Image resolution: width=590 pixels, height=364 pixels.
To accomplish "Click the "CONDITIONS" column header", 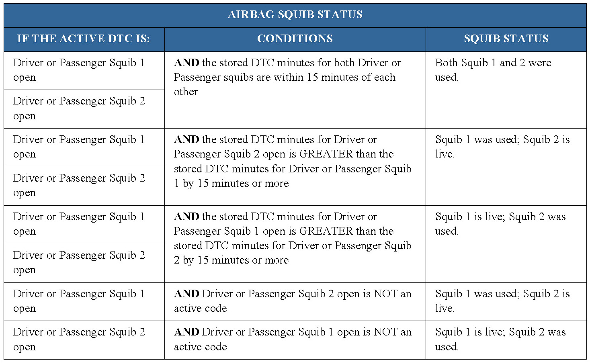I will [295, 39].
